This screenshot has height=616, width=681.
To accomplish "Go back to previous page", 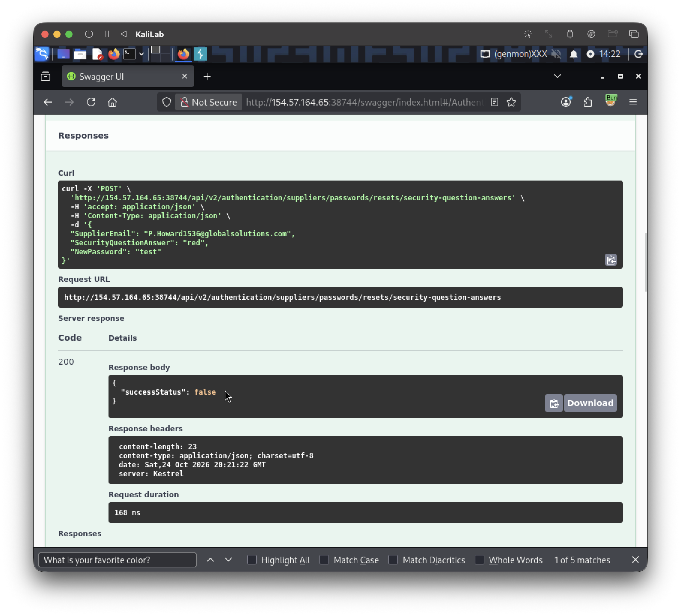I will coord(48,102).
